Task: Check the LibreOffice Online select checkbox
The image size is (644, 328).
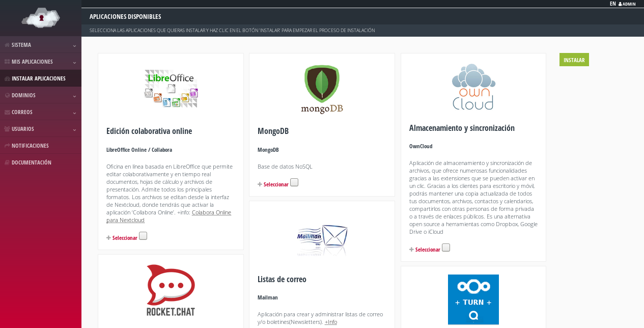Action: pos(143,236)
